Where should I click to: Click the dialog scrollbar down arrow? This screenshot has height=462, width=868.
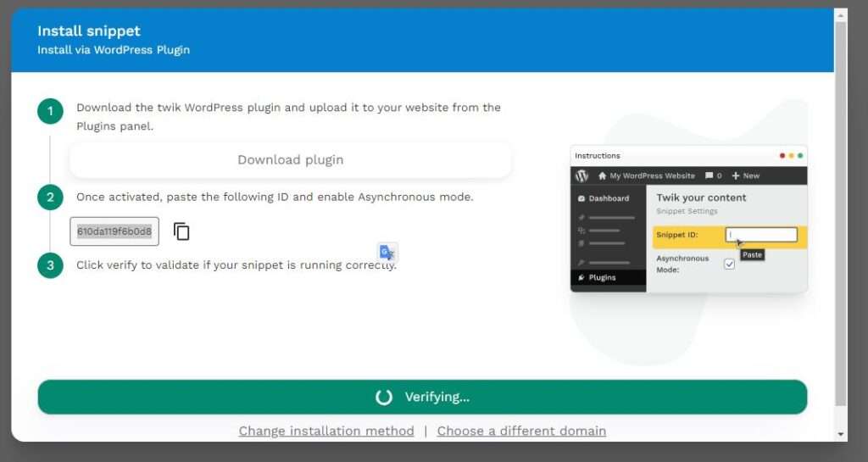[x=841, y=434]
